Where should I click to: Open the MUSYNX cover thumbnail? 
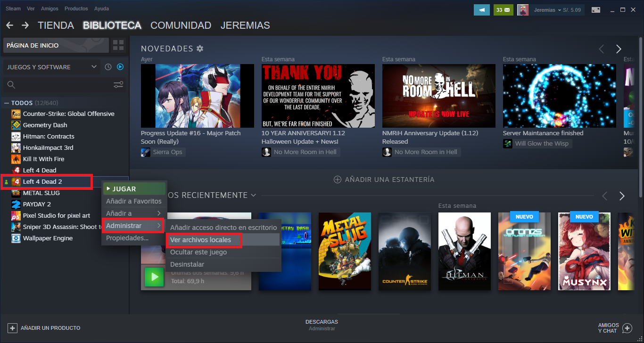pyautogui.click(x=584, y=251)
